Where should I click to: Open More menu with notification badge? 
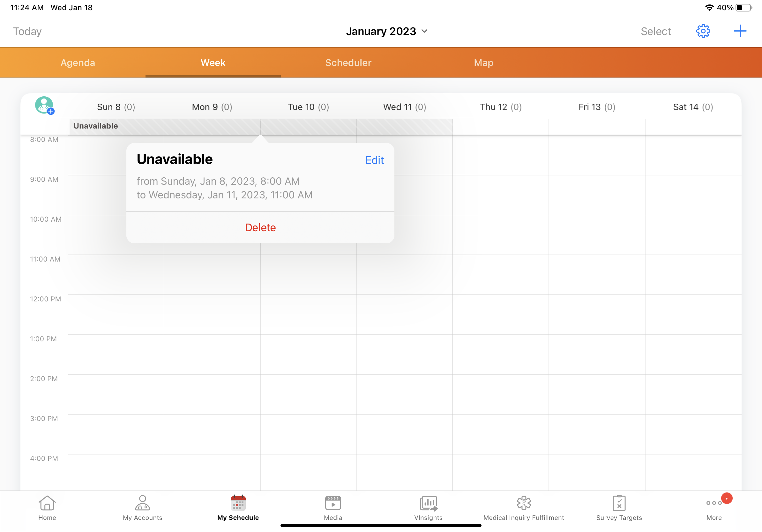tap(714, 507)
